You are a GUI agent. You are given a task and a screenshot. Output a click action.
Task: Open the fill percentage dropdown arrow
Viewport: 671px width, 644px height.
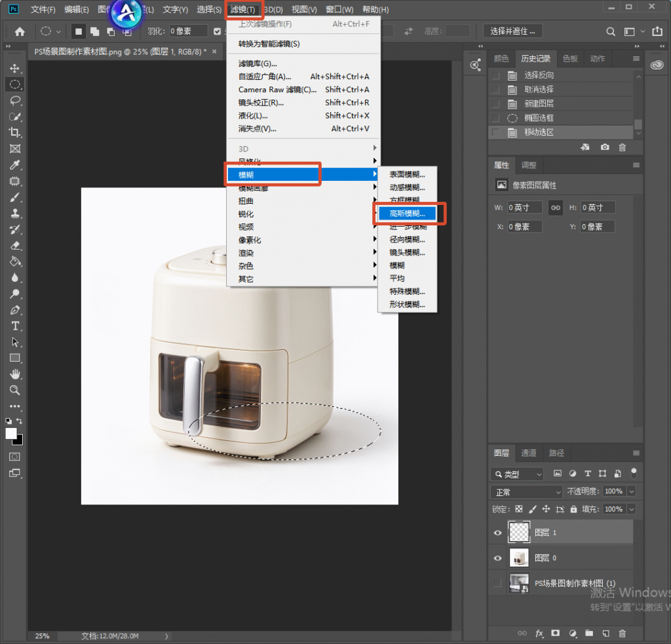coord(632,509)
